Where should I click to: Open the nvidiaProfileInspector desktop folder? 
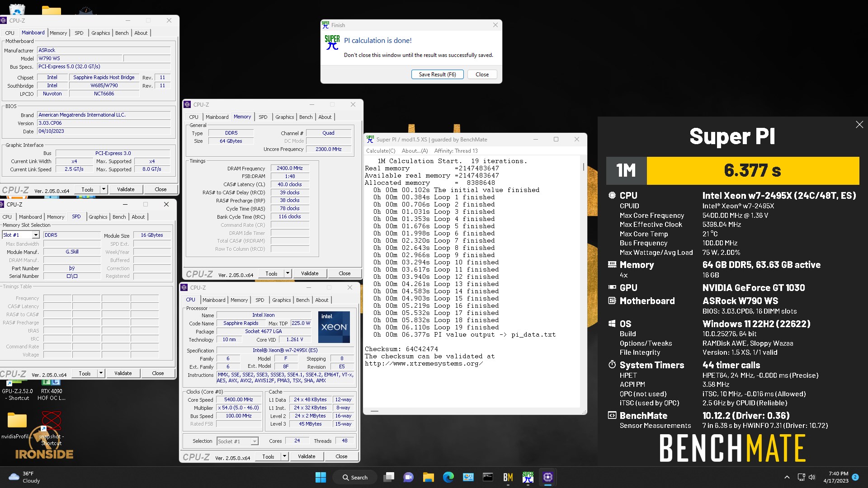click(17, 425)
